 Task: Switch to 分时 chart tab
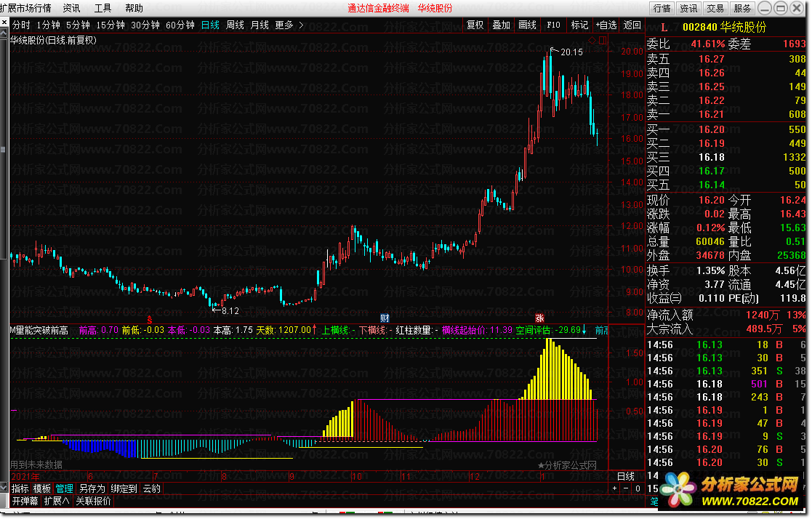pyautogui.click(x=21, y=25)
